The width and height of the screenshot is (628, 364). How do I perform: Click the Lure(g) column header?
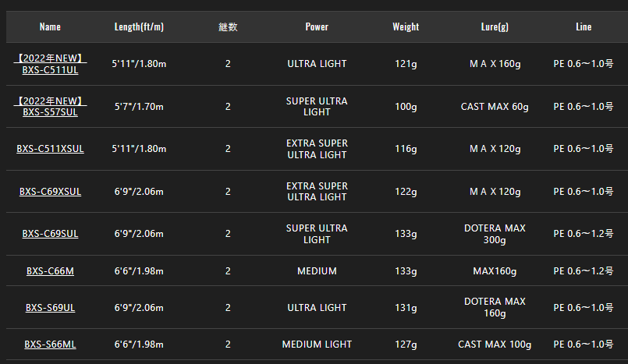pos(495,27)
